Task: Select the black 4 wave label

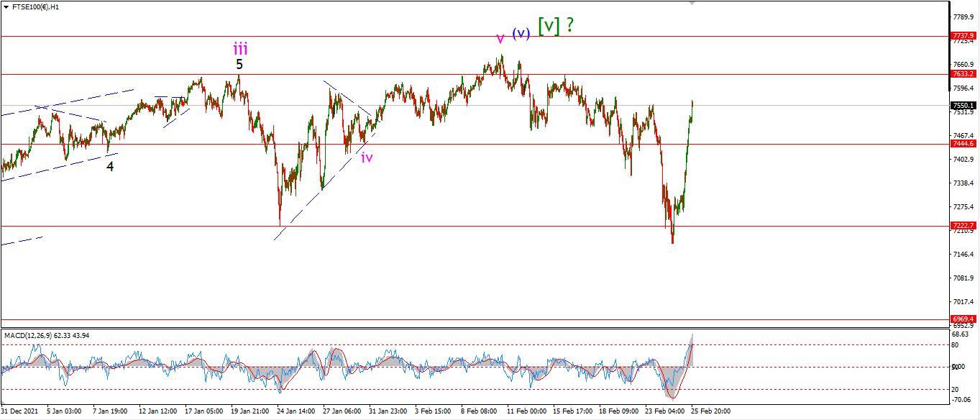Action: click(x=110, y=166)
